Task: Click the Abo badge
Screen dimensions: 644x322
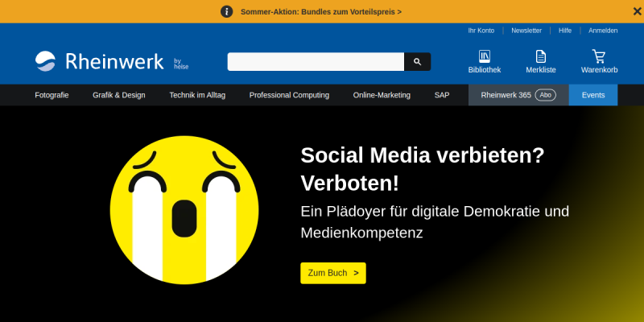Action: (546, 95)
